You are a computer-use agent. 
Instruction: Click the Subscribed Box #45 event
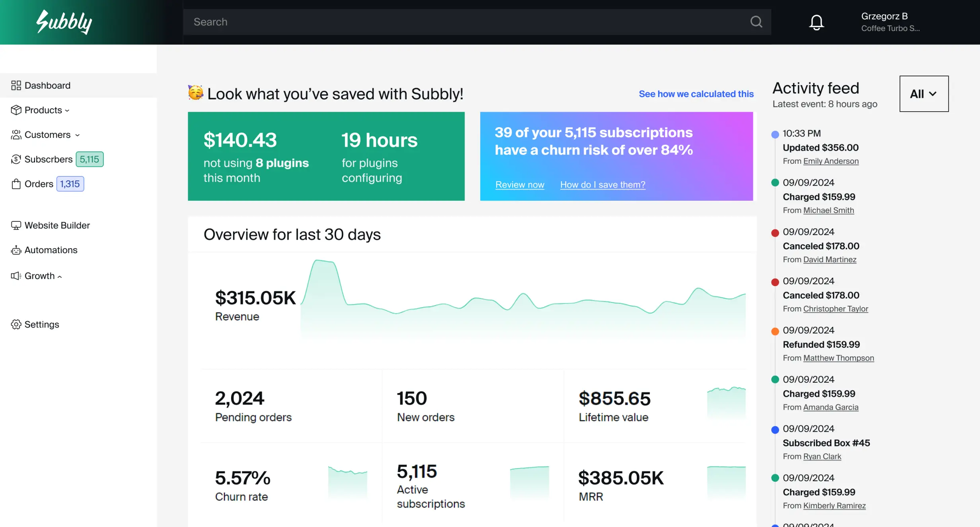pyautogui.click(x=826, y=443)
